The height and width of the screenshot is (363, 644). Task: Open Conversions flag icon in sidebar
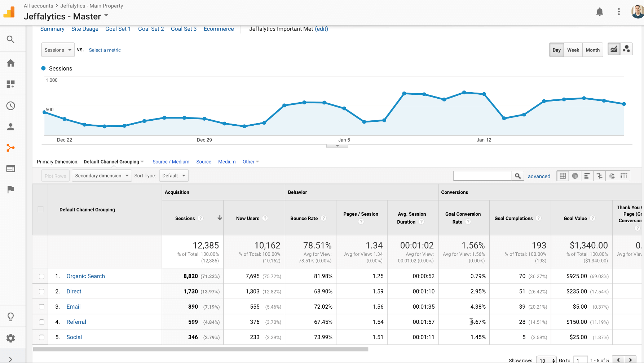[x=10, y=189]
